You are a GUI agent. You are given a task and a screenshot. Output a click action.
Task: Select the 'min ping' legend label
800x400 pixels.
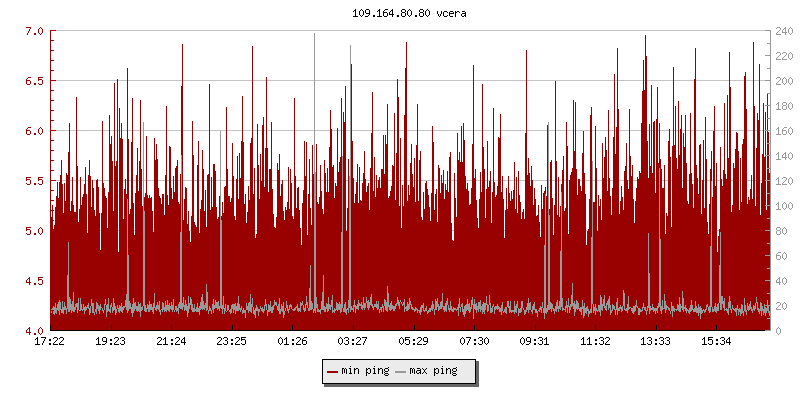point(365,371)
